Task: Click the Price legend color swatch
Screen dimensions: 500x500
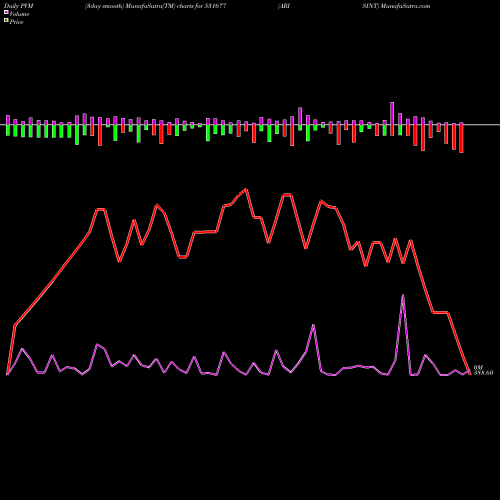Action: pos(6,21)
